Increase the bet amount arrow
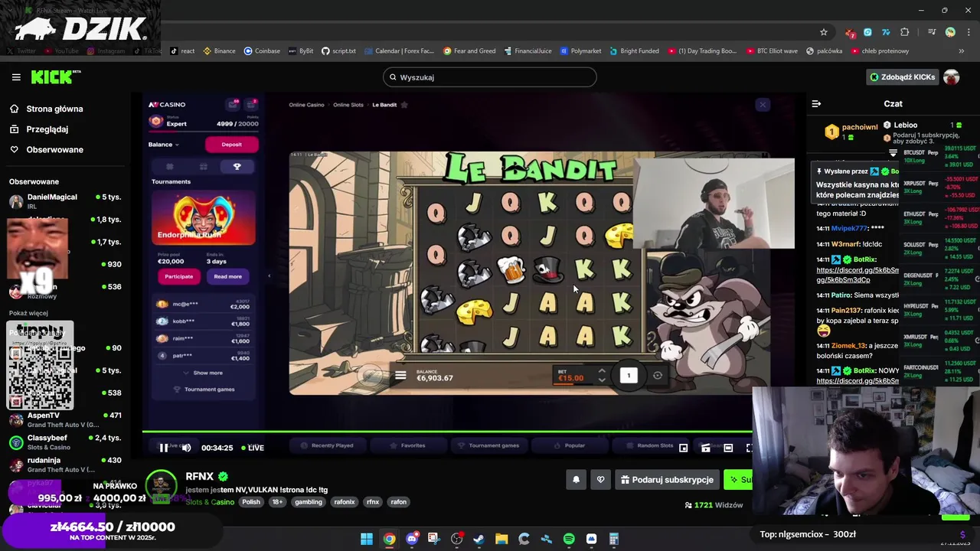Screen dimensions: 980x551 point(602,372)
